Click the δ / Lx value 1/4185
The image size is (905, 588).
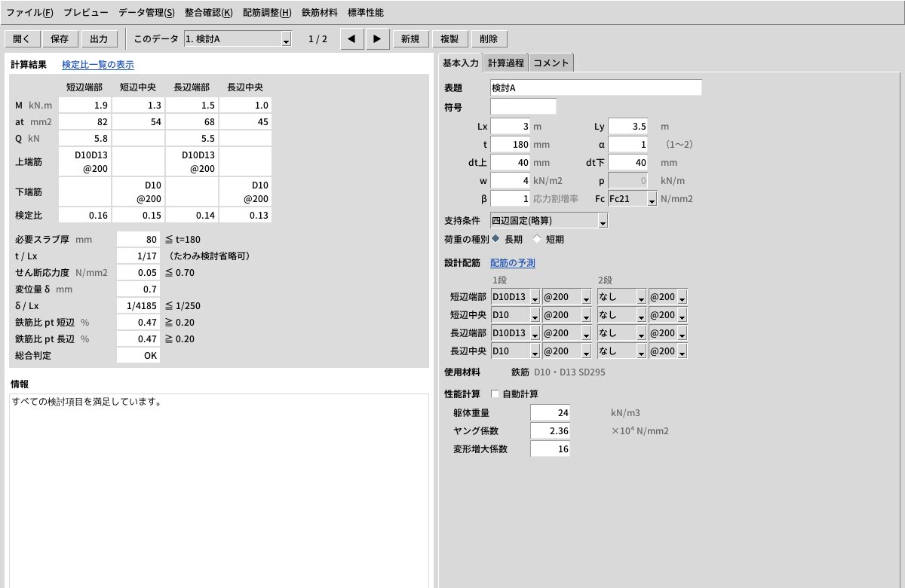[x=138, y=306]
